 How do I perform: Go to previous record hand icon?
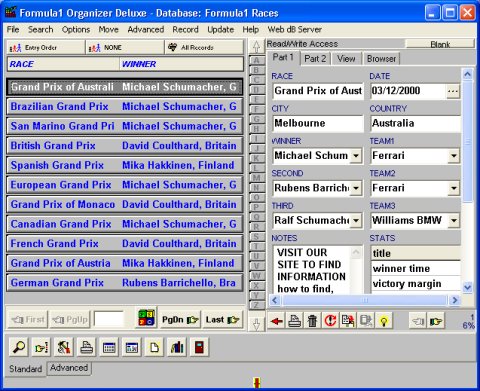click(418, 321)
